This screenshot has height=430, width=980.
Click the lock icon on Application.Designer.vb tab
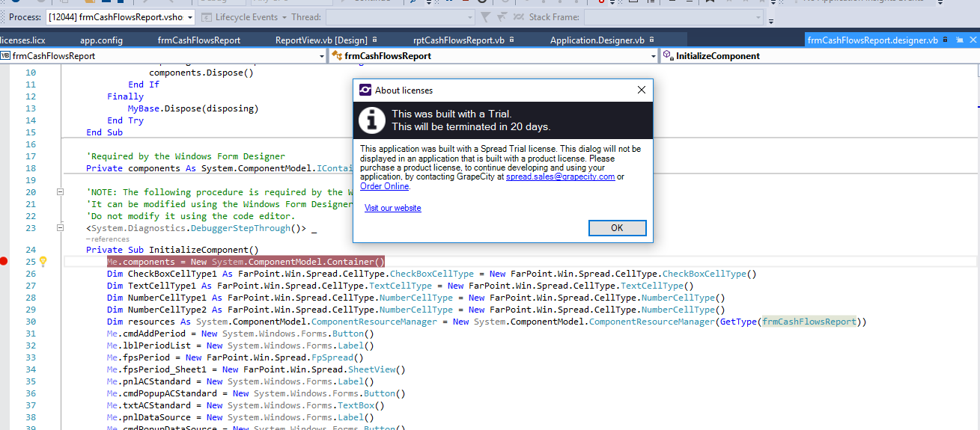(x=652, y=40)
